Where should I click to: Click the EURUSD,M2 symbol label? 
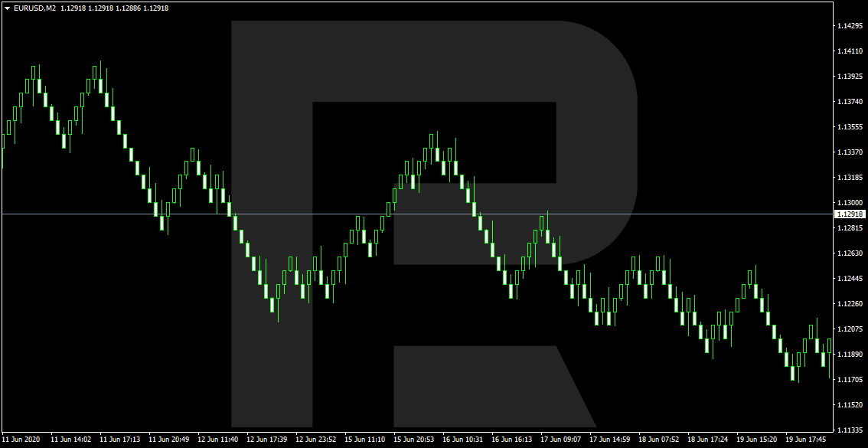(35, 8)
